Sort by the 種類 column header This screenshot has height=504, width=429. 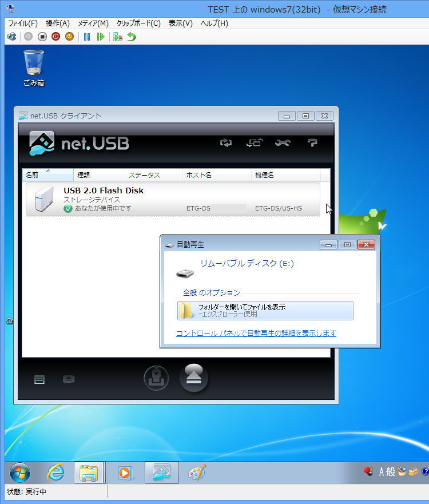click(x=100, y=175)
